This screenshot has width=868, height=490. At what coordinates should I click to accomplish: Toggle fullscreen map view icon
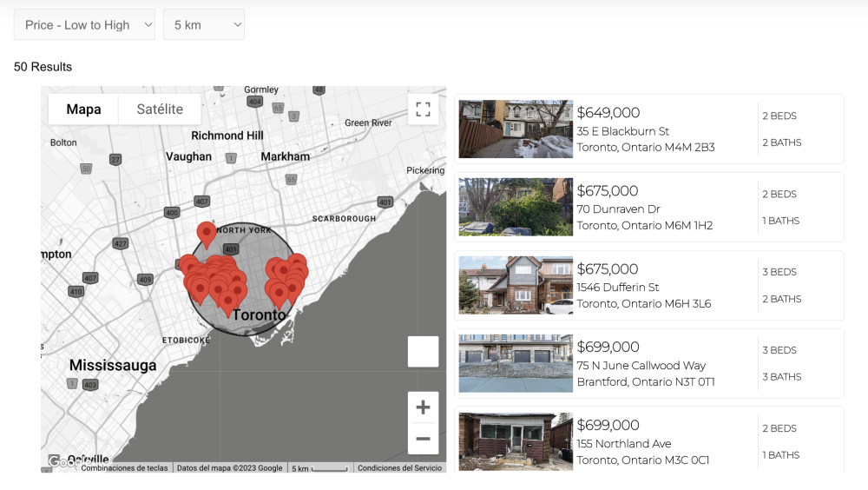click(x=423, y=109)
